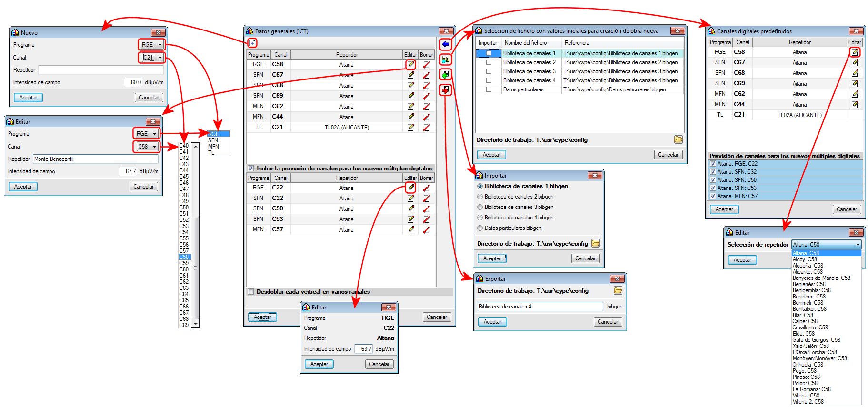Edit the C21 row in Datos generales
868x407 pixels.
[x=410, y=127]
